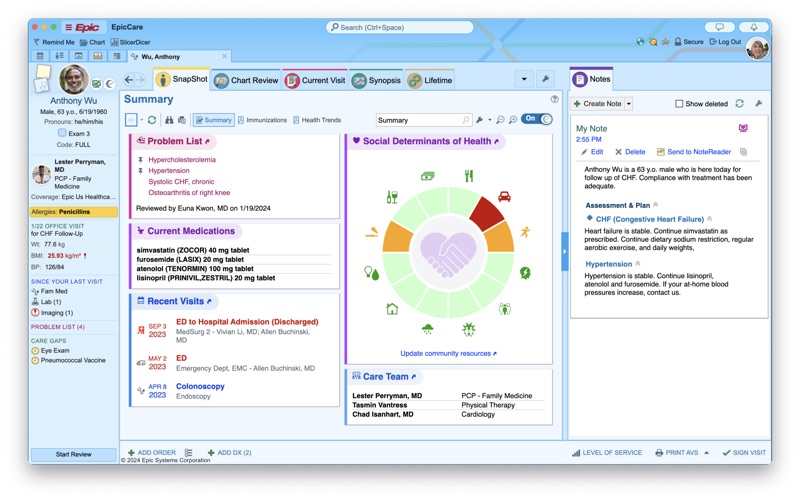The image size is (800, 500).
Task: Click the green checkmark icon beside patient photo
Action: (96, 84)
